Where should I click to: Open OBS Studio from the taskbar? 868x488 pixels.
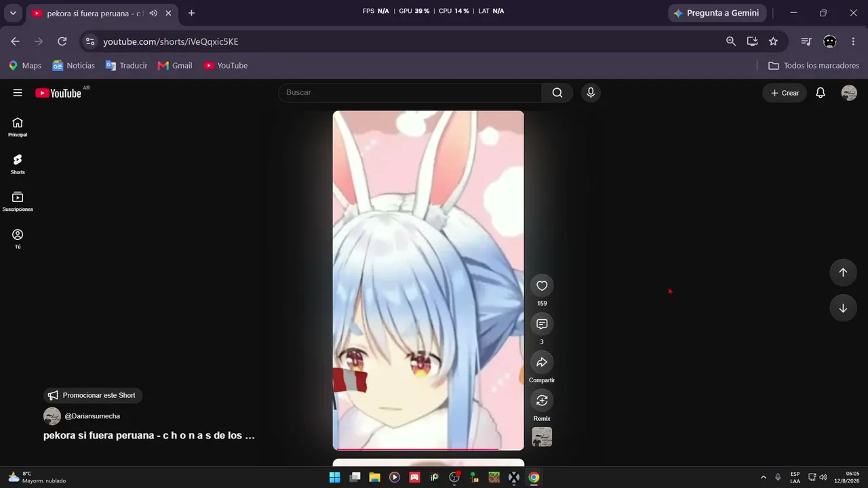[454, 477]
